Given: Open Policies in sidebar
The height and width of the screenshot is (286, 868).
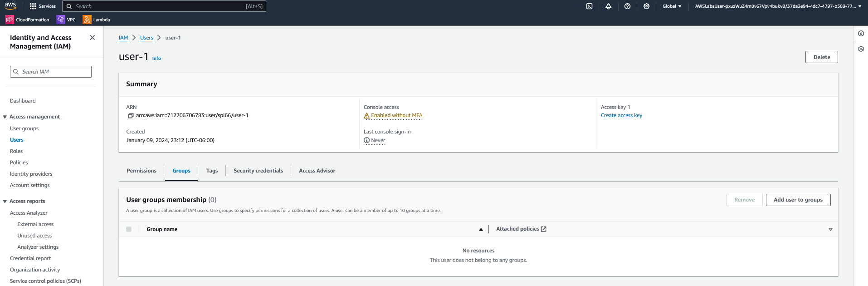Looking at the screenshot, I should 19,163.
